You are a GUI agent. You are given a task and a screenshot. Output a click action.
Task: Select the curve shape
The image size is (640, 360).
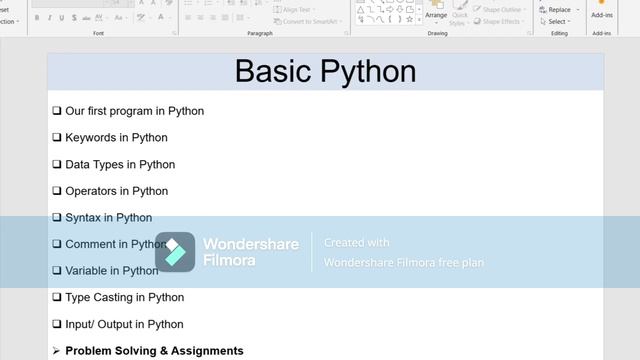(380, 19)
